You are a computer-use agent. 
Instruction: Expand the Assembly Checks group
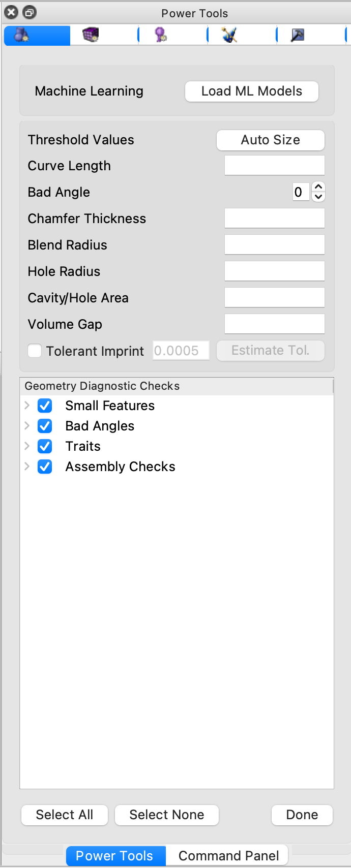[27, 467]
